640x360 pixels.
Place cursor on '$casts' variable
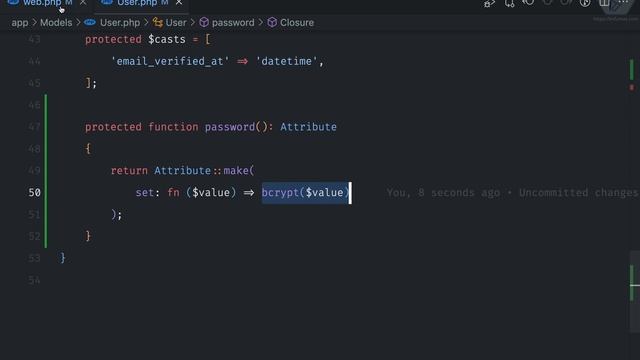pos(167,40)
